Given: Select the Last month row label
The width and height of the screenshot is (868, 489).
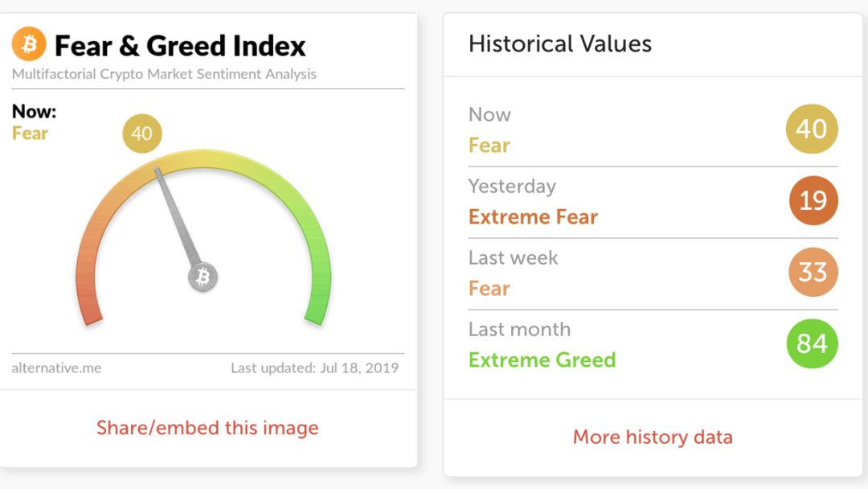Looking at the screenshot, I should pos(519,330).
